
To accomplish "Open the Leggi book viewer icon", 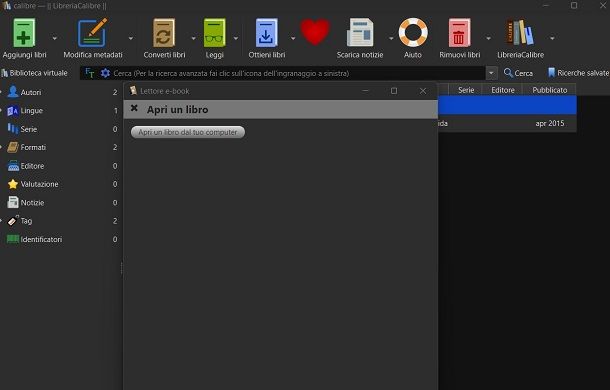I will point(214,33).
